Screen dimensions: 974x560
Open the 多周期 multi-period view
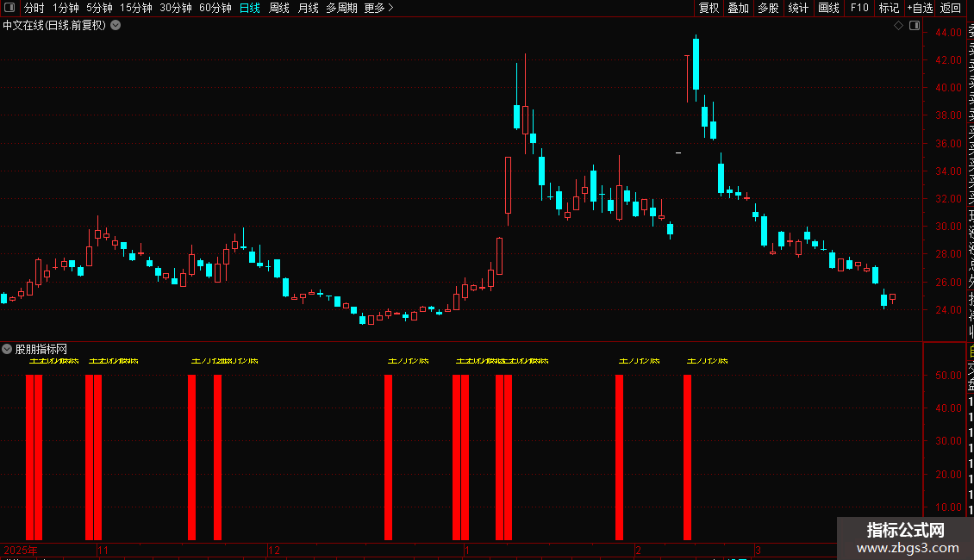341,8
